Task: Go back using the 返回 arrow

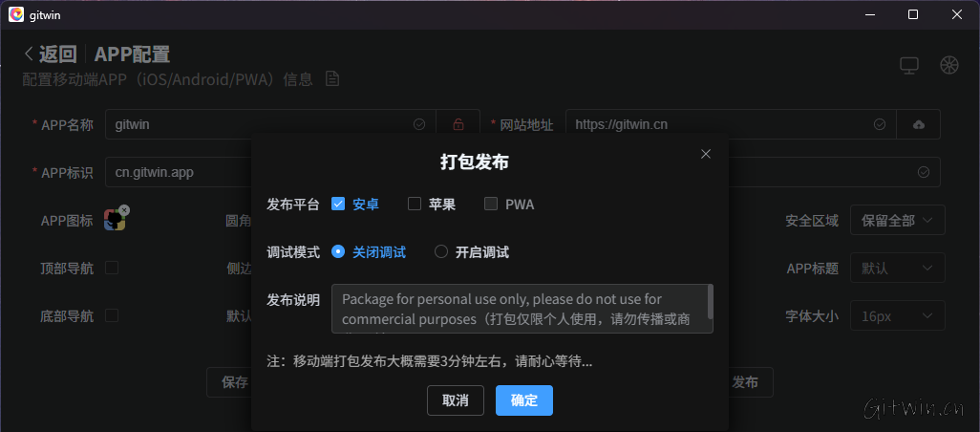Action: pyautogui.click(x=29, y=54)
